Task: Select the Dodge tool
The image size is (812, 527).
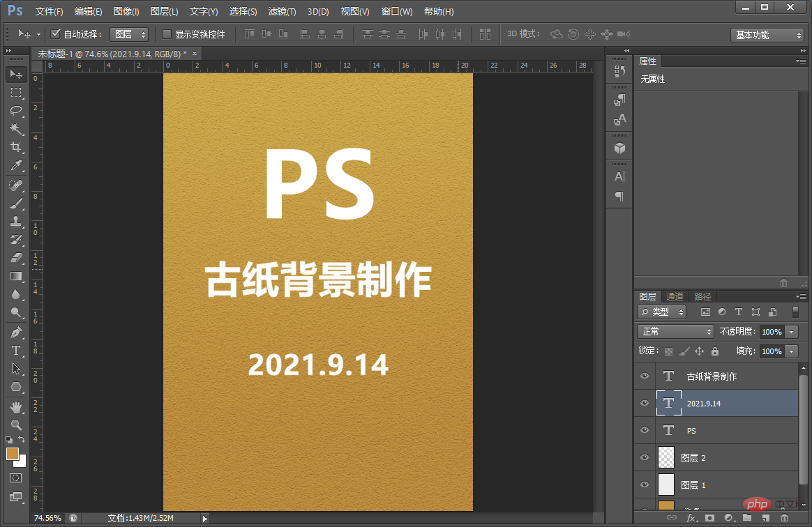Action: (x=16, y=312)
